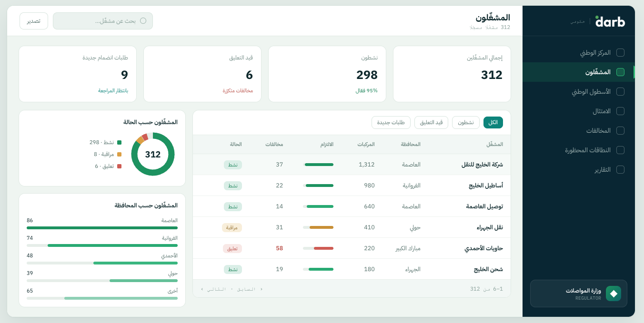The width and height of the screenshot is (644, 323).
Task: Open نشطون 298 summary card
Action: coord(327,74)
